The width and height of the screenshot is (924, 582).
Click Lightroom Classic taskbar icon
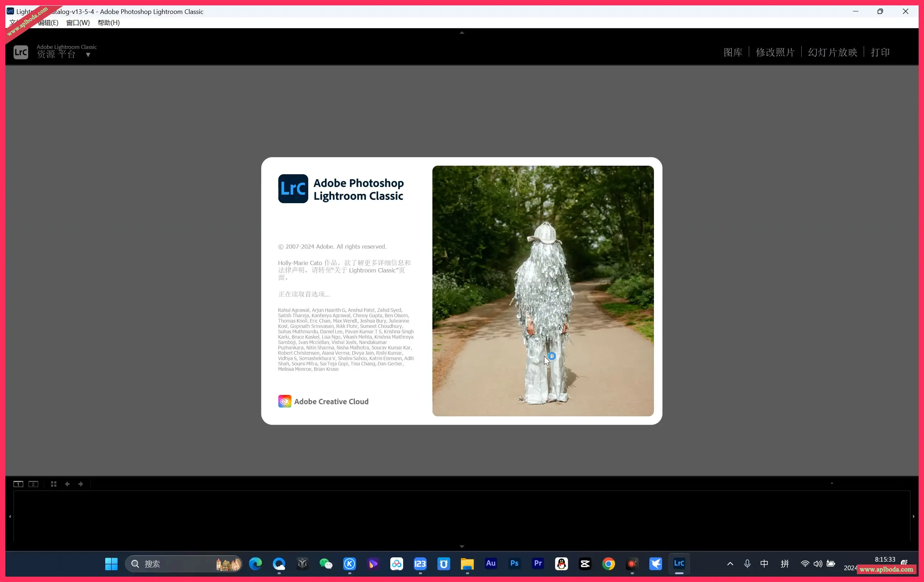coord(679,564)
